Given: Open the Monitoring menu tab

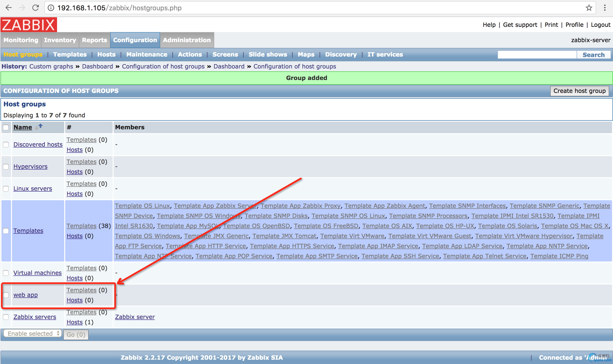Looking at the screenshot, I should (x=21, y=40).
